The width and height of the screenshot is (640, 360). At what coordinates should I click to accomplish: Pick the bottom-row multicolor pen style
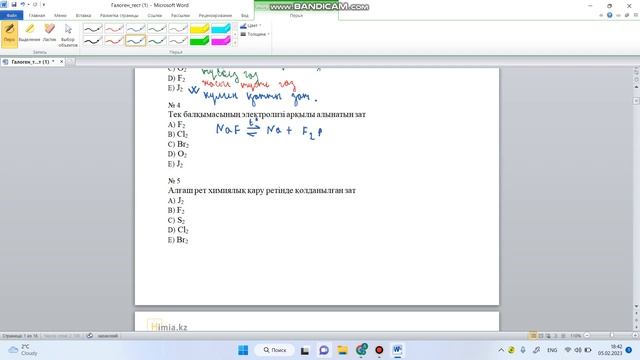point(178,40)
